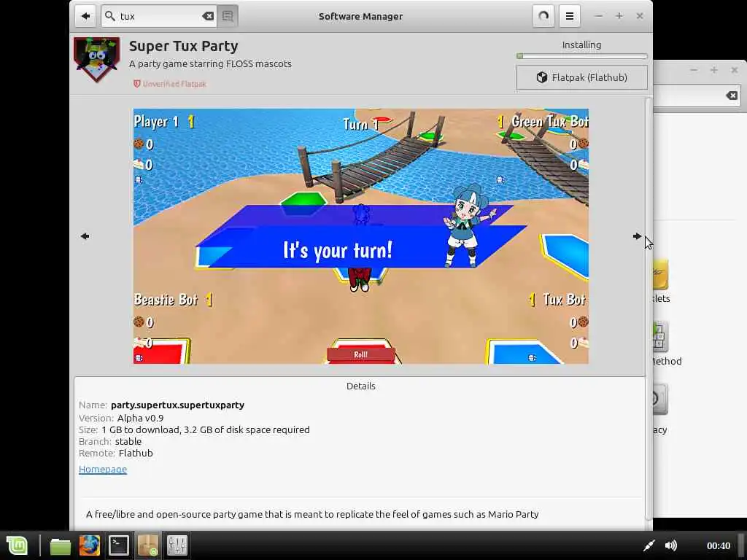Click the package name party.supertux.supertuxparty
Viewport: 747px width, 560px height.
(177, 405)
